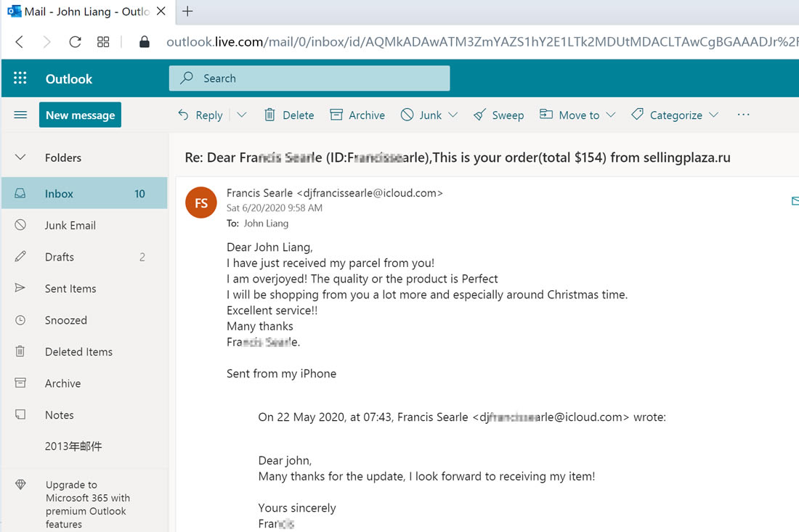The width and height of the screenshot is (799, 532).
Task: Open the Drafts folder
Action: pos(84,257)
